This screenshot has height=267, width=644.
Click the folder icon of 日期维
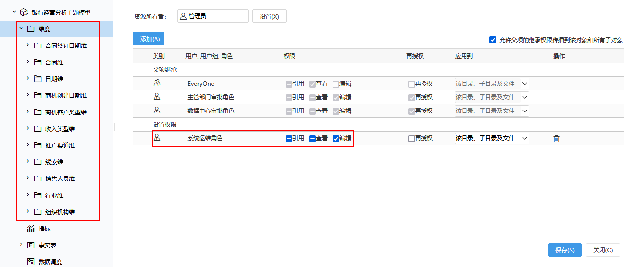point(37,79)
